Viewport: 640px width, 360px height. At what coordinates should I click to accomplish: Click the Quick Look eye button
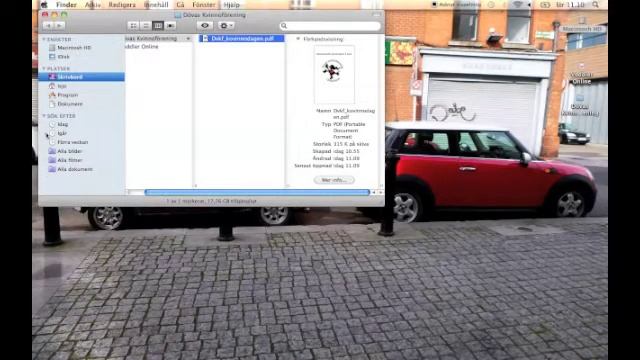[205, 25]
